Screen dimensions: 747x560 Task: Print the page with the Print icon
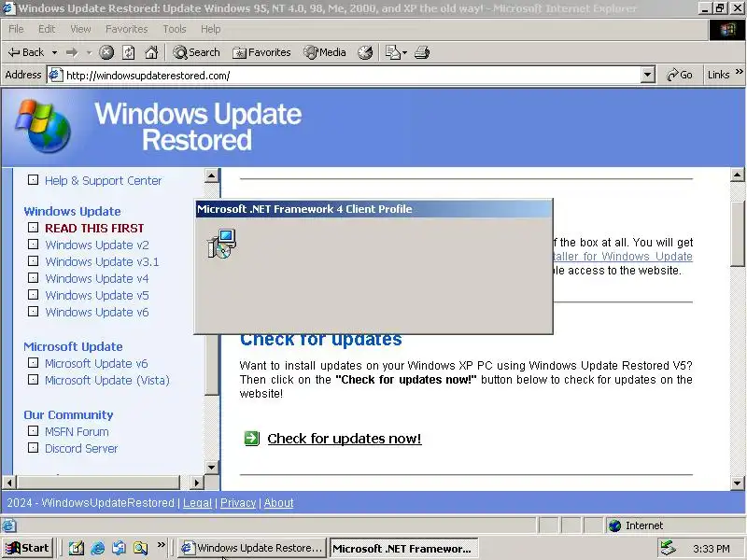[x=422, y=52]
